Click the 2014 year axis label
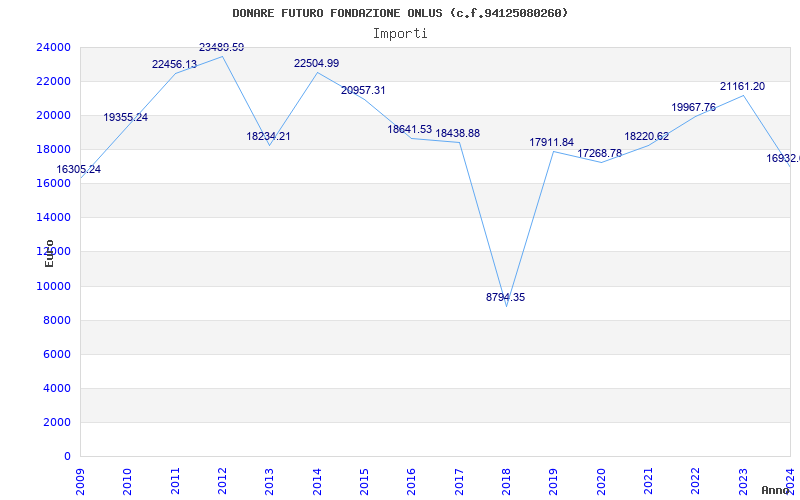 [x=317, y=481]
